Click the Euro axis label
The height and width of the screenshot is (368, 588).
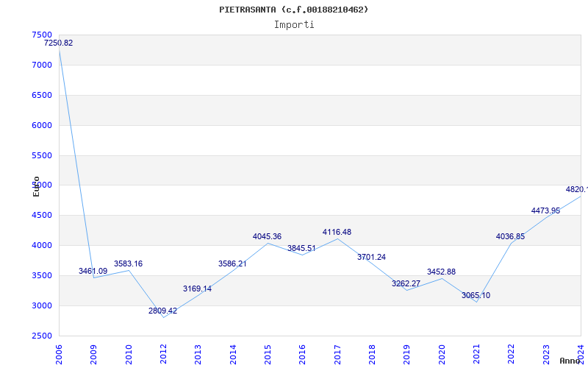pyautogui.click(x=36, y=186)
